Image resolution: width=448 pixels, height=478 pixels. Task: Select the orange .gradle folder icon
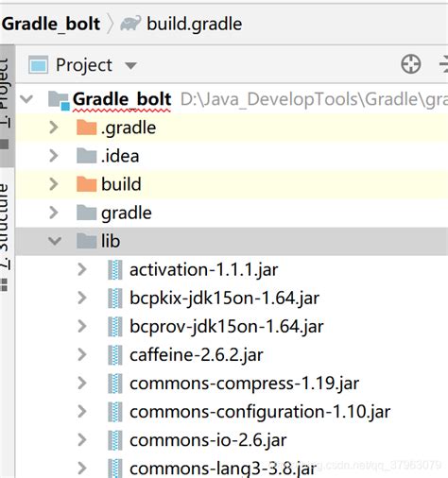point(86,128)
